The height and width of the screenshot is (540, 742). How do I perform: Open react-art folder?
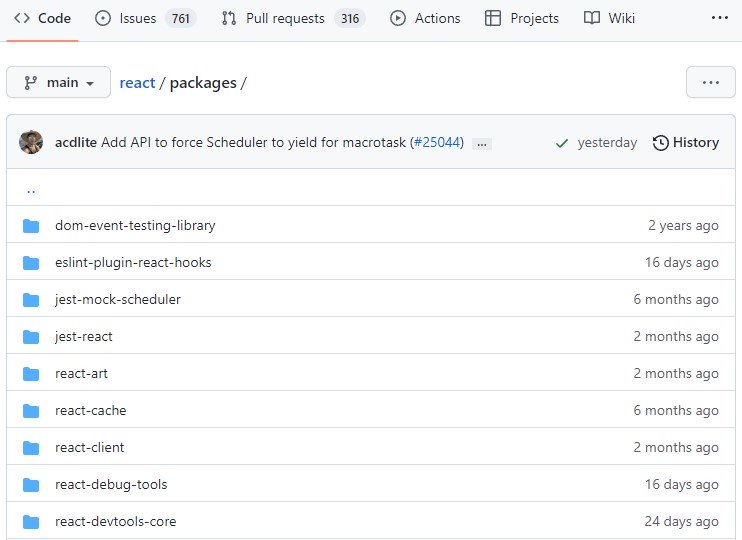[81, 373]
